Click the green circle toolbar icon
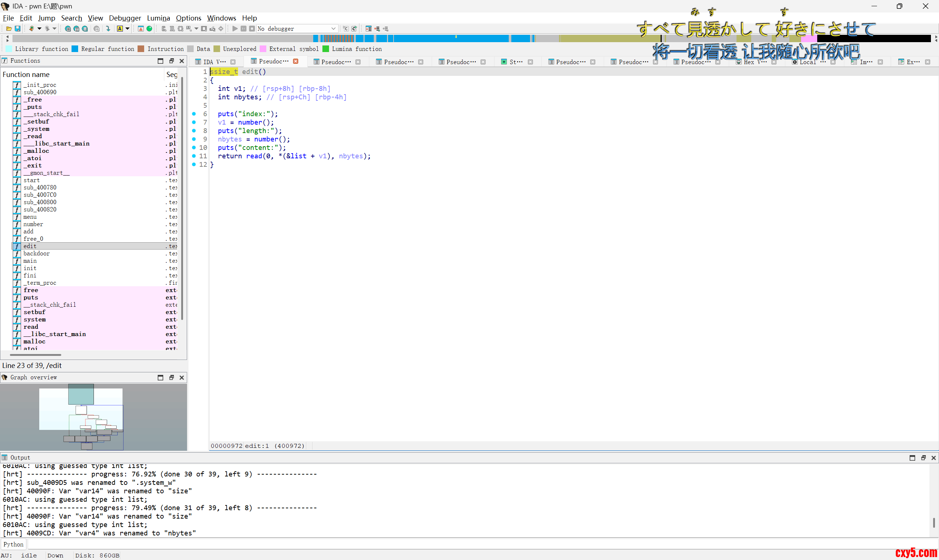The width and height of the screenshot is (939, 560). coord(150,29)
